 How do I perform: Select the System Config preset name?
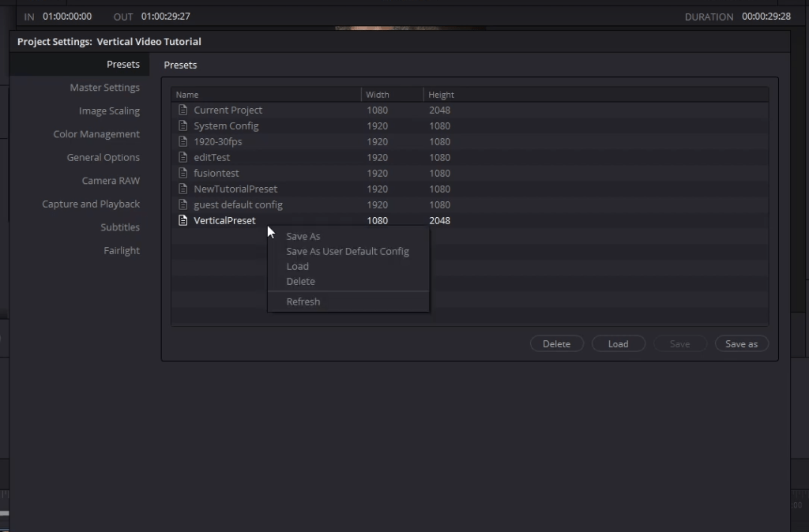[x=226, y=126]
